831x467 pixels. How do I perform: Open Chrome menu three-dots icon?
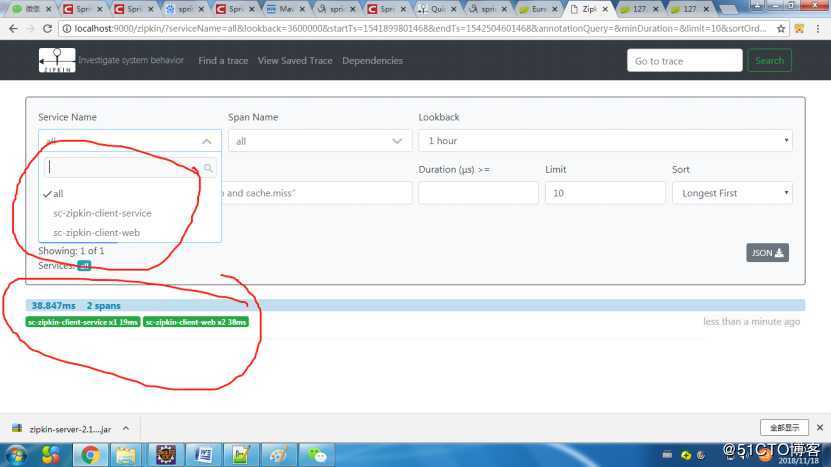(818, 29)
